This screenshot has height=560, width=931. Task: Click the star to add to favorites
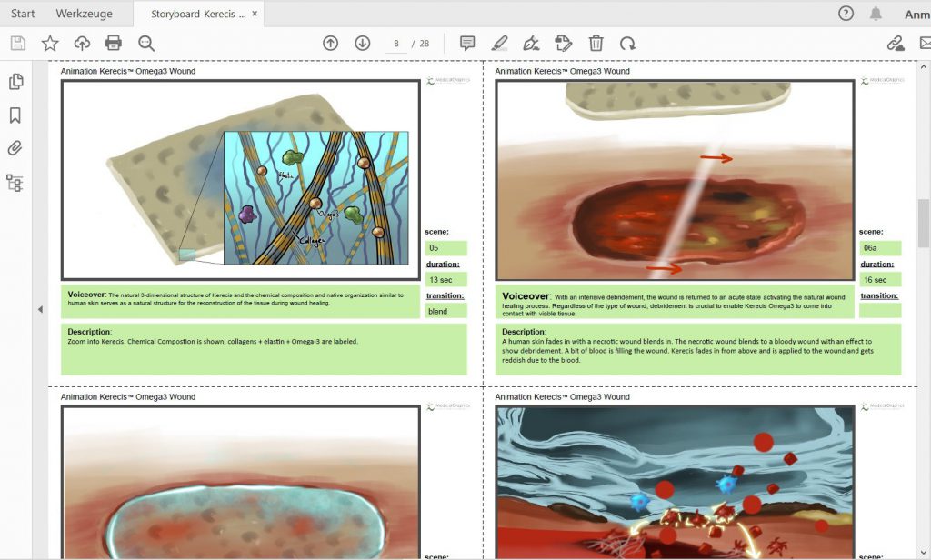pos(50,43)
